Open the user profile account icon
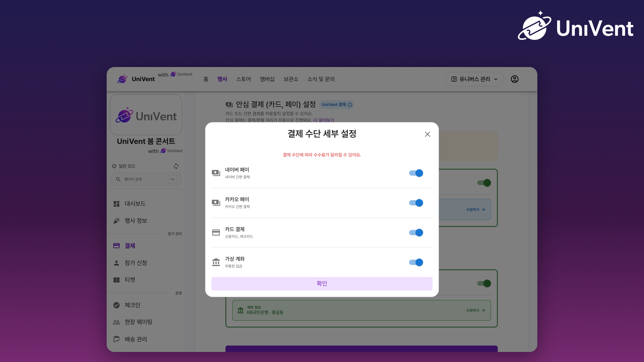644x362 pixels. [x=515, y=79]
